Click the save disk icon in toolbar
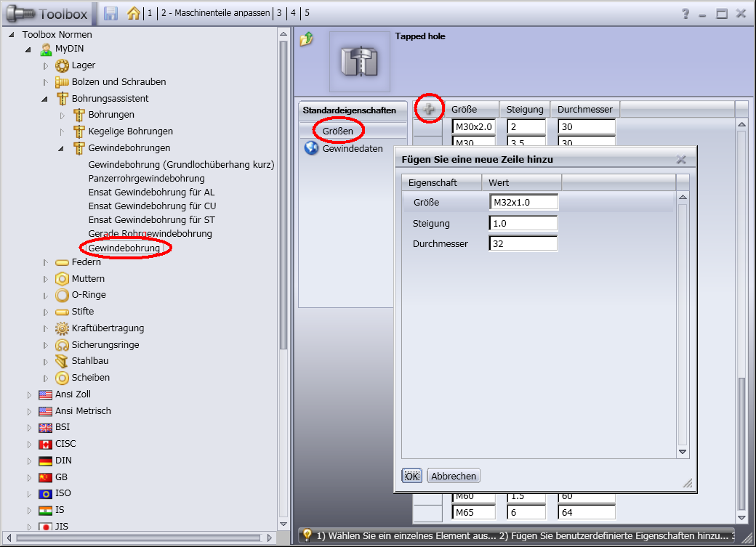The height and width of the screenshot is (547, 756). coord(111,13)
